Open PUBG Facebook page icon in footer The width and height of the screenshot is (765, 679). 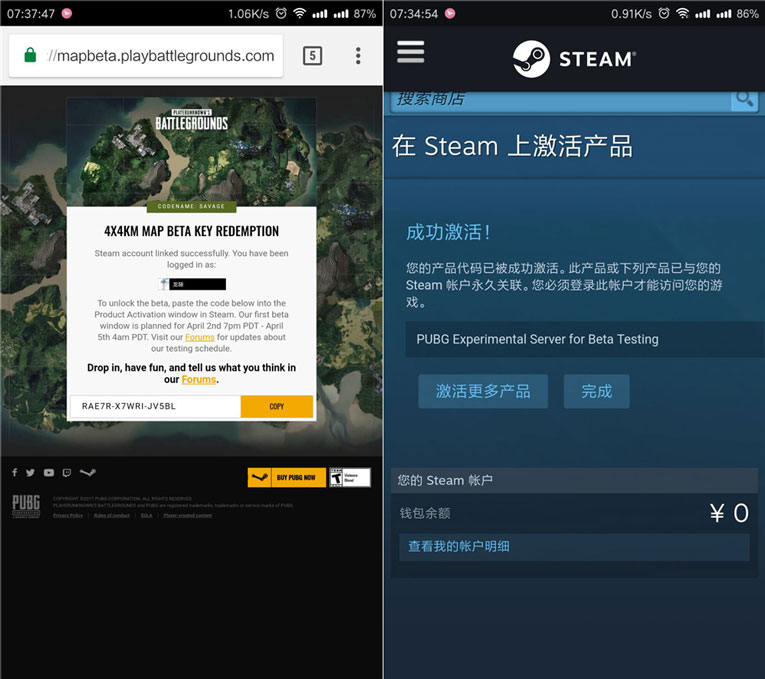(x=15, y=473)
